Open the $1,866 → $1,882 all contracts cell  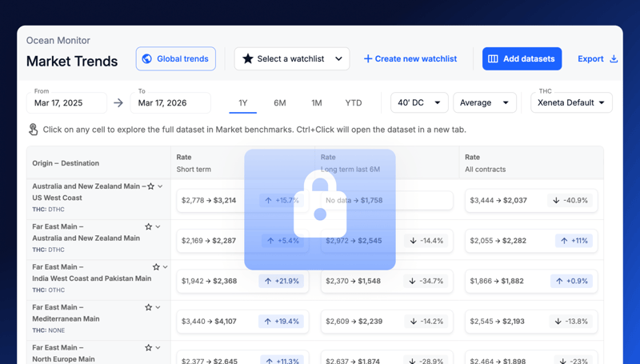point(531,281)
